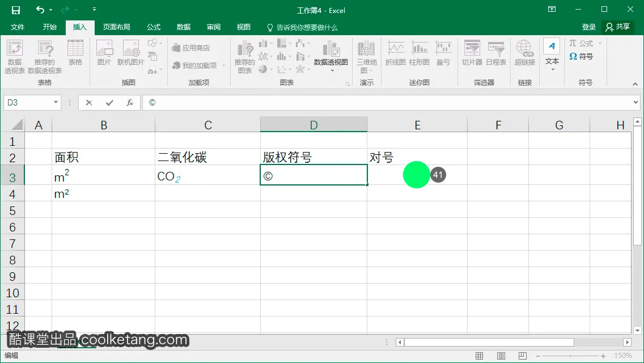Select column F header

(x=498, y=125)
